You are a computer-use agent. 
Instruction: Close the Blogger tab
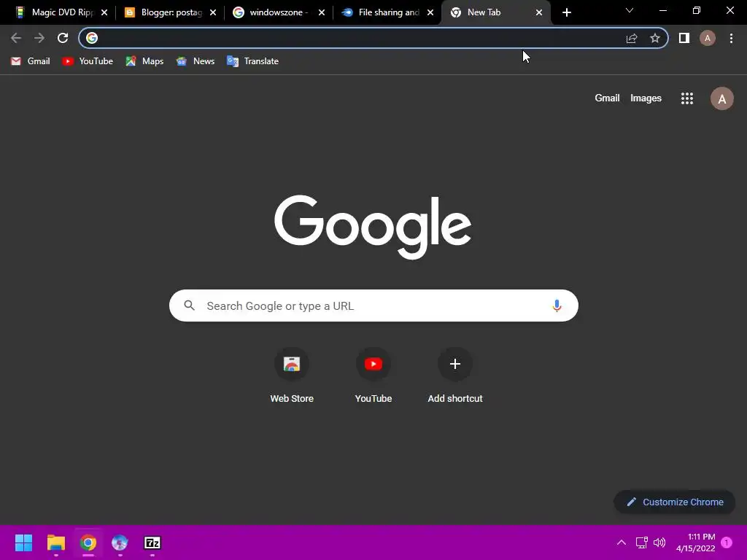pos(213,13)
